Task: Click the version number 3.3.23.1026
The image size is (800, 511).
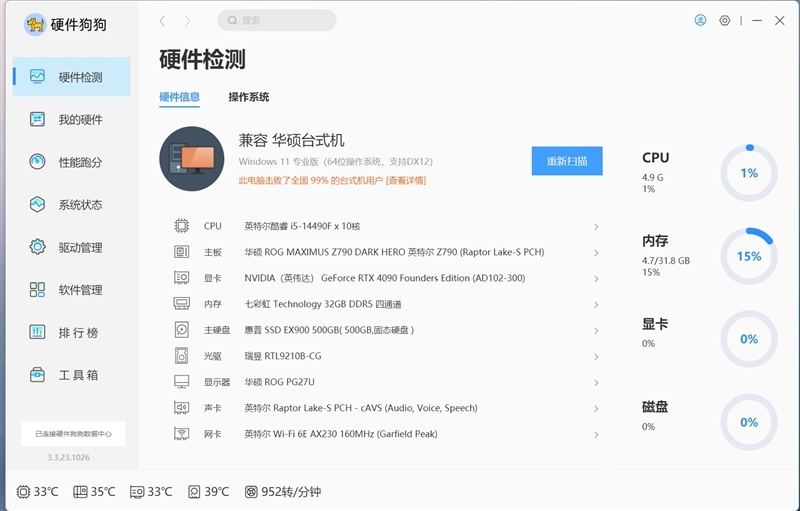Action: tap(68, 457)
